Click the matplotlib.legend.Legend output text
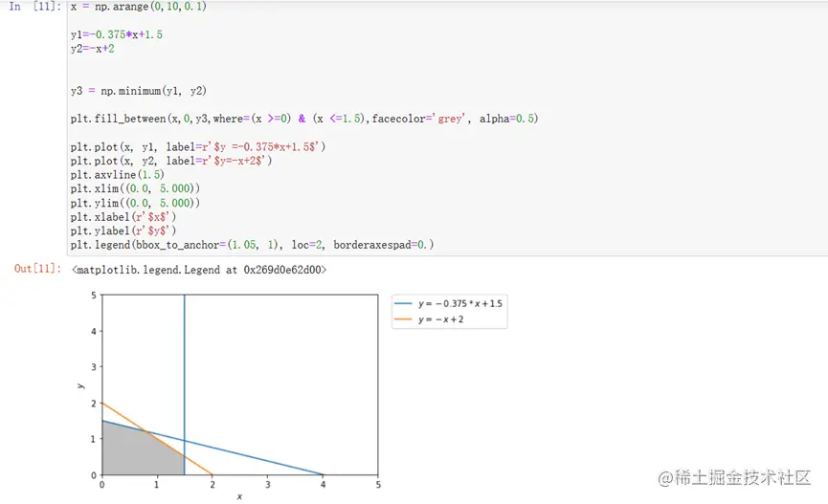 click(199, 270)
